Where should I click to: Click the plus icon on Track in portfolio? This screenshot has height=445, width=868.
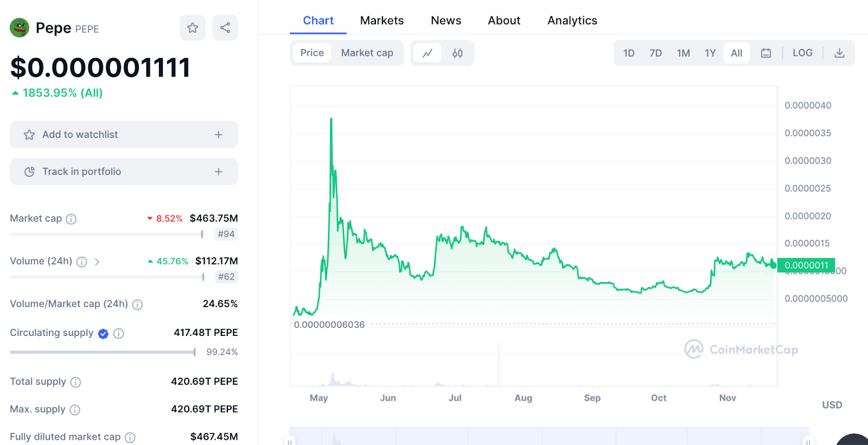click(x=219, y=171)
